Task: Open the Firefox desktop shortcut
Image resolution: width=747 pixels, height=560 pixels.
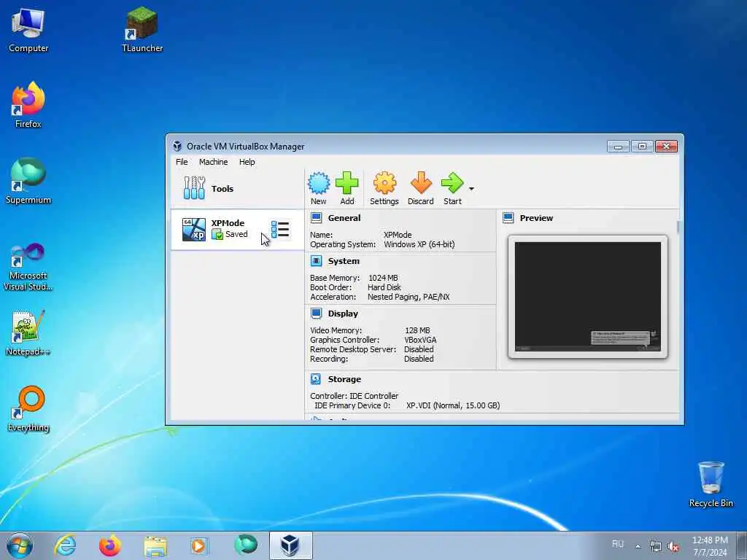Action: point(28,106)
